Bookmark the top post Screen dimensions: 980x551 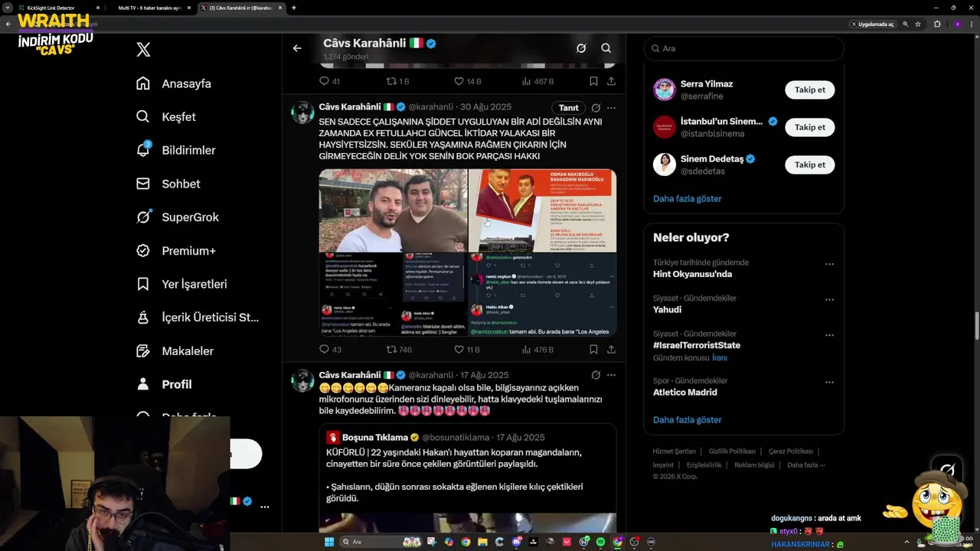tap(593, 81)
